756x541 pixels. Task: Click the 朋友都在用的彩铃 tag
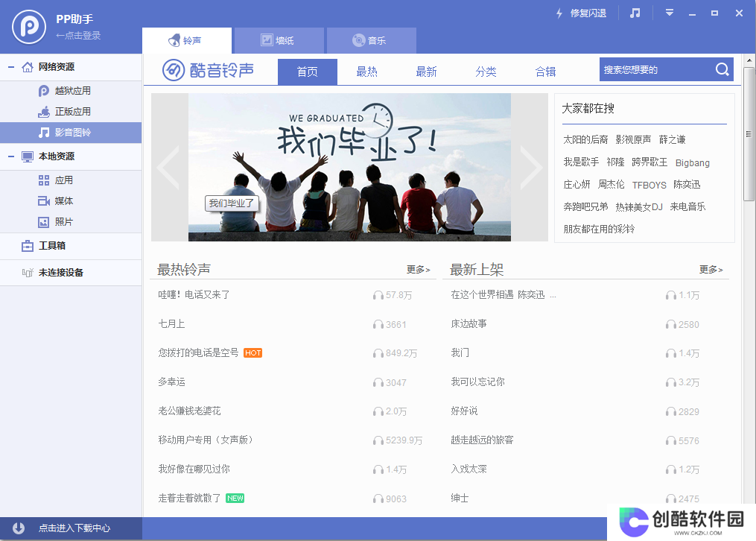pyautogui.click(x=599, y=229)
